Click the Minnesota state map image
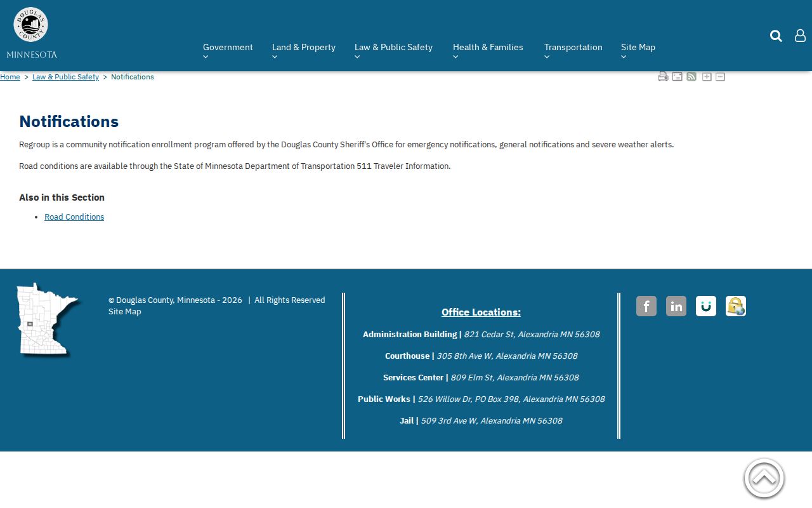The image size is (812, 508). pos(49,319)
